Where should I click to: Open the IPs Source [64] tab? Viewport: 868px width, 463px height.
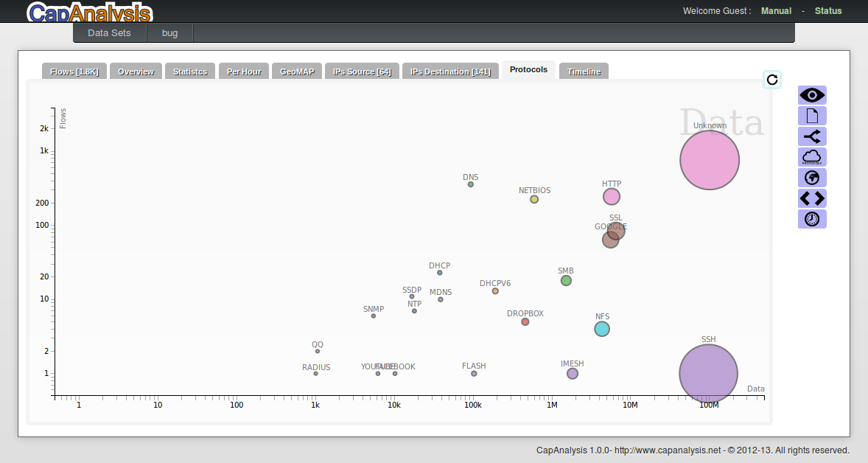362,72
